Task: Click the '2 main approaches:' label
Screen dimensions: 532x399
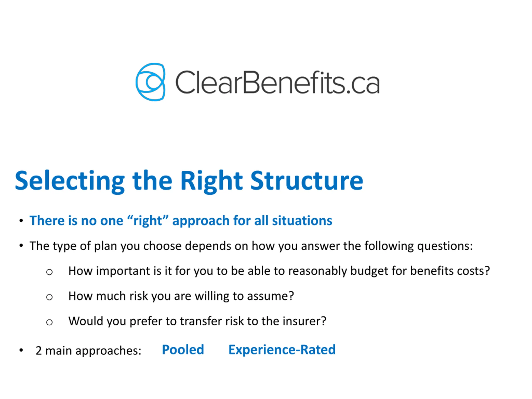Action: [88, 351]
